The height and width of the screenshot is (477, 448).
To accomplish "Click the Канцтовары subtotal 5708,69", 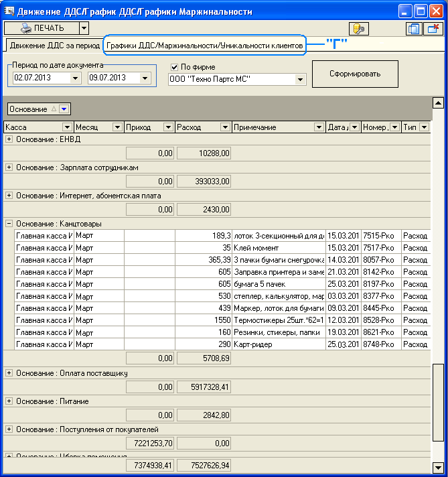I will 204,358.
